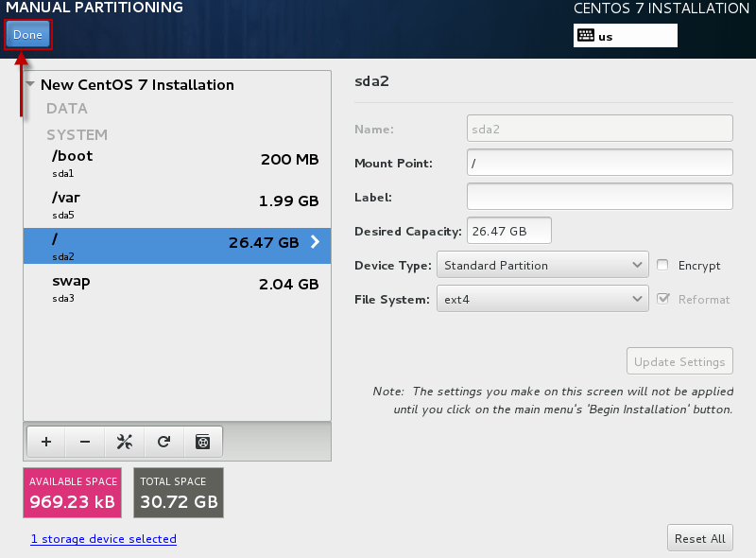
Task: Click the arrow on the selected root partition
Action: (x=315, y=242)
